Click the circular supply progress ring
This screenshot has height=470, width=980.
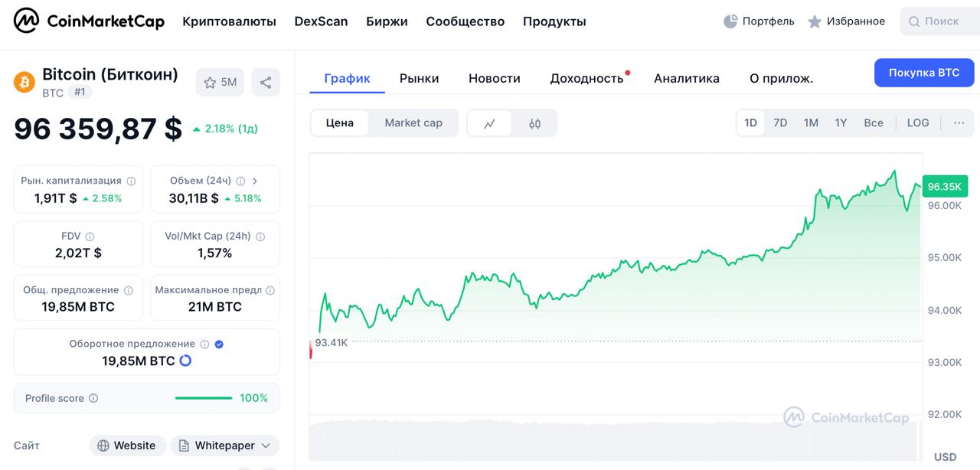coord(185,361)
